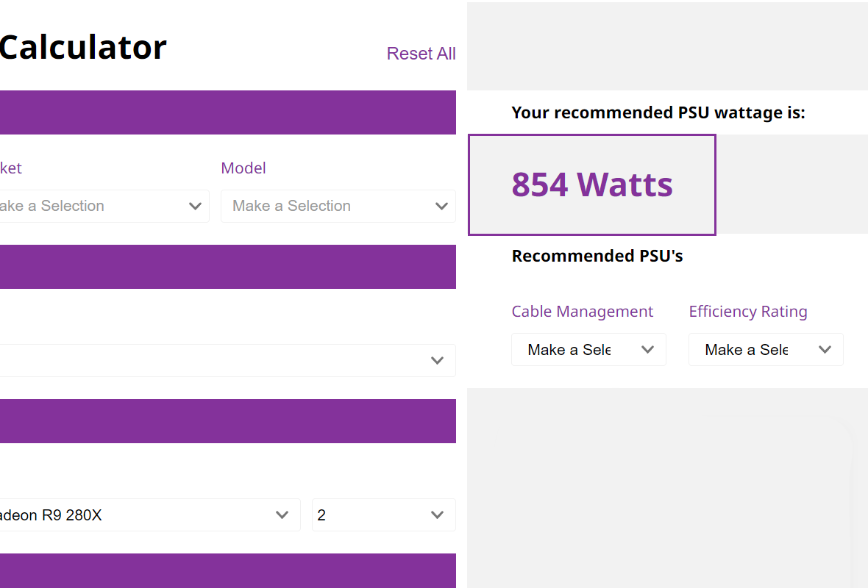Image resolution: width=868 pixels, height=588 pixels.
Task: Click the partially visible Socket label
Action: (10, 168)
